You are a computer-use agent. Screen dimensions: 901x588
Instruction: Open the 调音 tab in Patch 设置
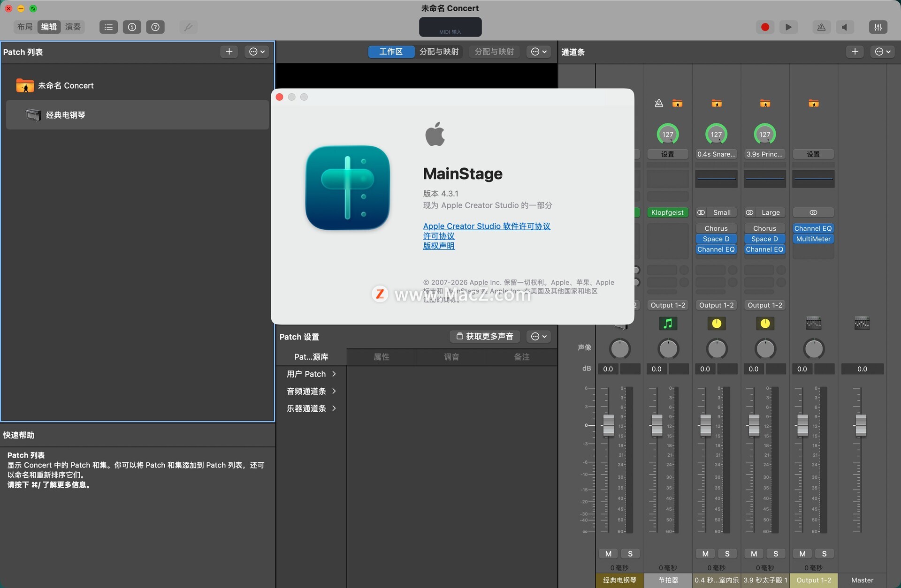pos(451,357)
